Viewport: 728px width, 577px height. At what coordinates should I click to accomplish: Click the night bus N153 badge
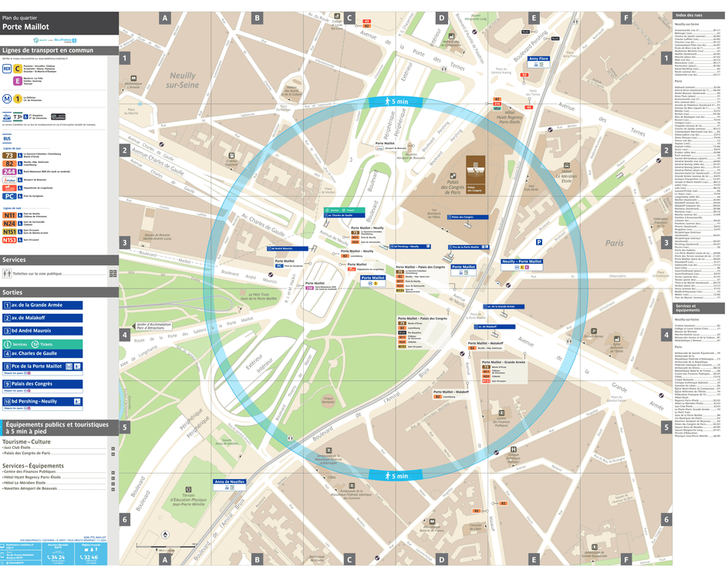click(8, 238)
